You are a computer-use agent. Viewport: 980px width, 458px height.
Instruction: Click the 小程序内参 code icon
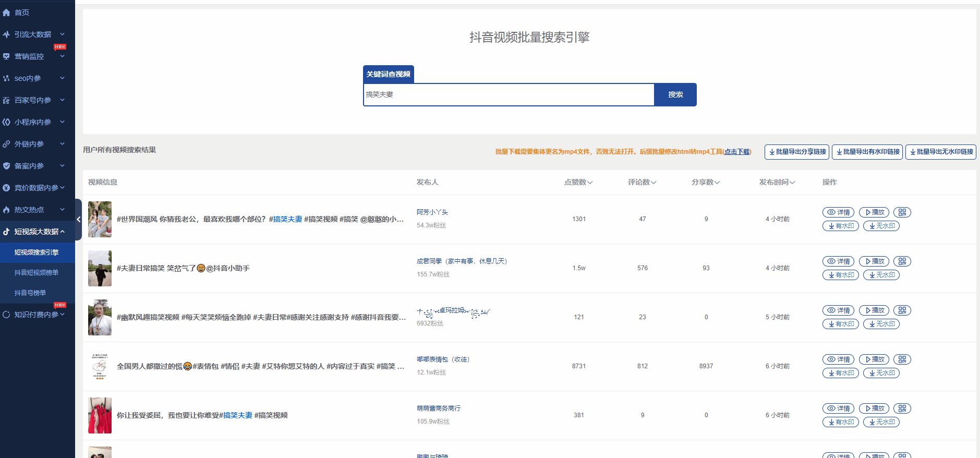coord(6,122)
